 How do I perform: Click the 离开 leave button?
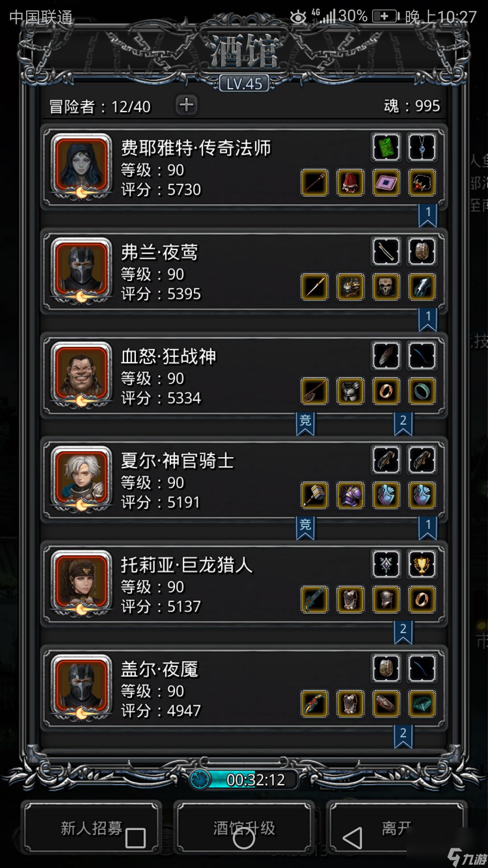[397, 828]
